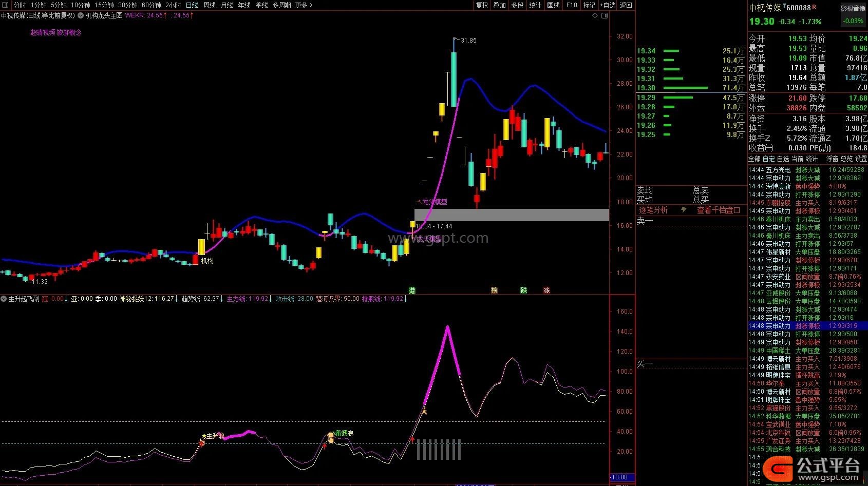
Task: Select the 统计 tab in alert panel
Action: tap(812, 159)
